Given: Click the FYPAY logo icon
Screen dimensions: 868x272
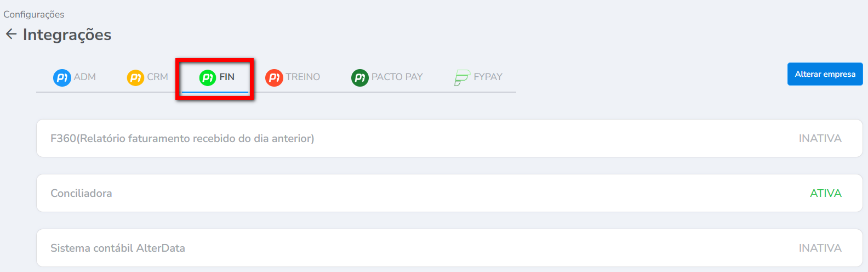Looking at the screenshot, I should tap(462, 77).
